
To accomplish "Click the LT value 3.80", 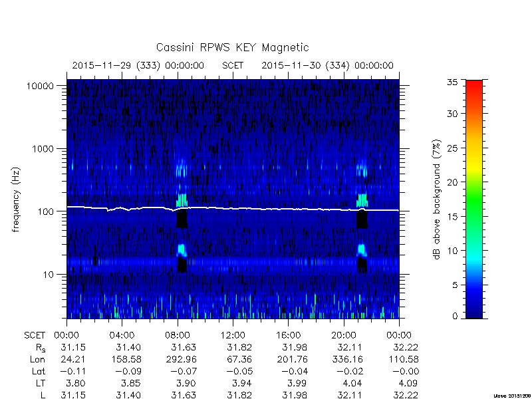I will pyautogui.click(x=76, y=383).
